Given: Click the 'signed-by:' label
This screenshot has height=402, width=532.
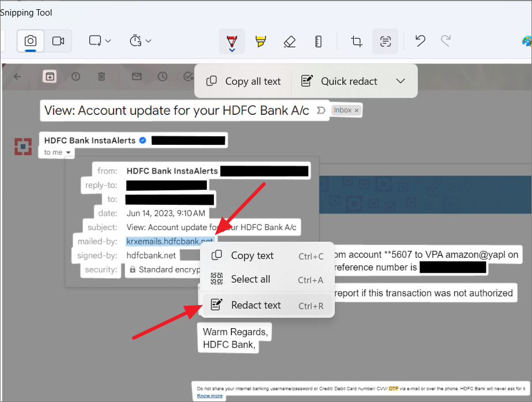Looking at the screenshot, I should (97, 256).
